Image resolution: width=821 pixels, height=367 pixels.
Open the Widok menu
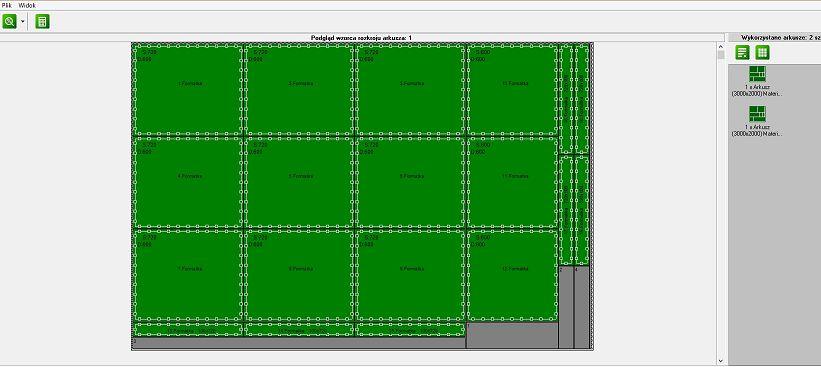27,5
